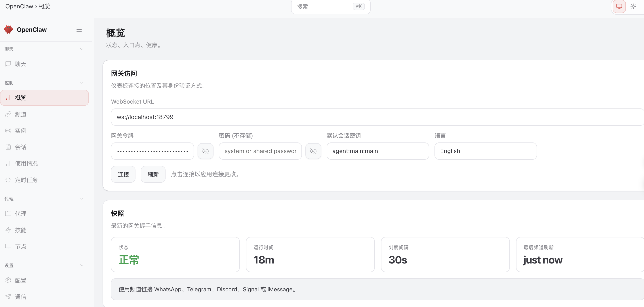Screen dimensions: 644x307
Task: Collapse the 设置 sidebar group
Action: tap(82, 265)
